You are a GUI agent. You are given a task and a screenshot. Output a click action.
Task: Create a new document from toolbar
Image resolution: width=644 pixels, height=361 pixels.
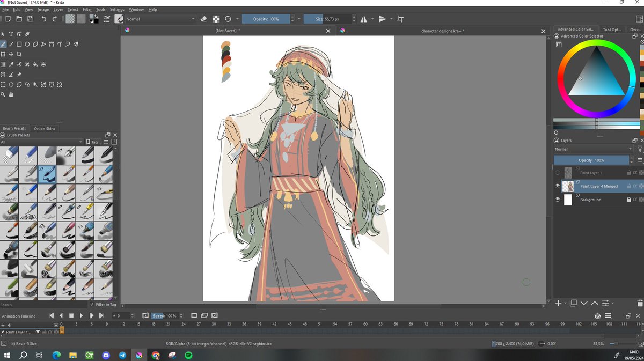pyautogui.click(x=8, y=19)
